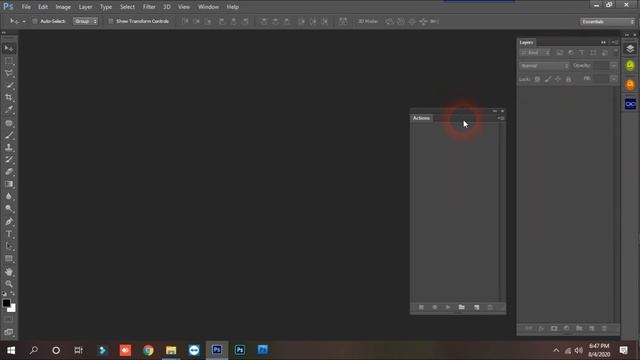
Task: Select the Path Selection tool
Action: (9, 246)
